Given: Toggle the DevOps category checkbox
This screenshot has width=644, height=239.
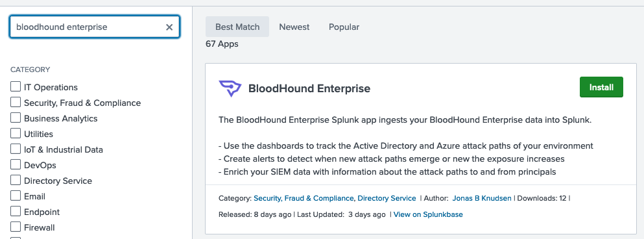Looking at the screenshot, I should pos(15,165).
